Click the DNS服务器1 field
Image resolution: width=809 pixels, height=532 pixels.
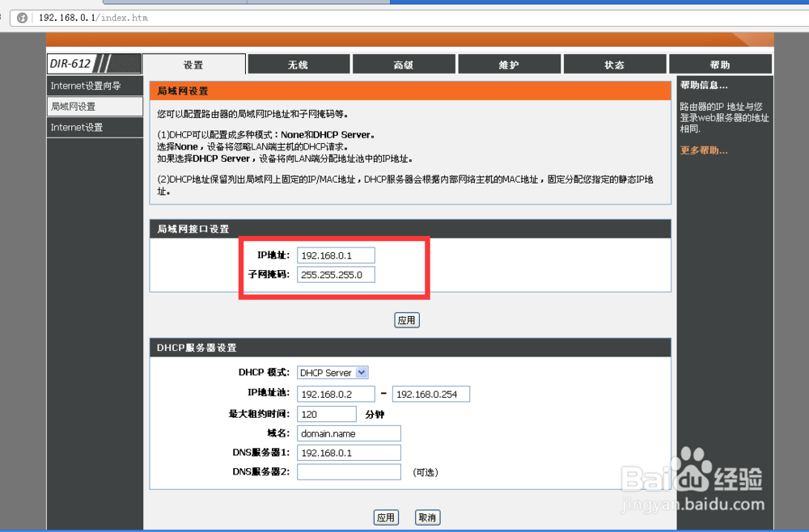tap(349, 453)
